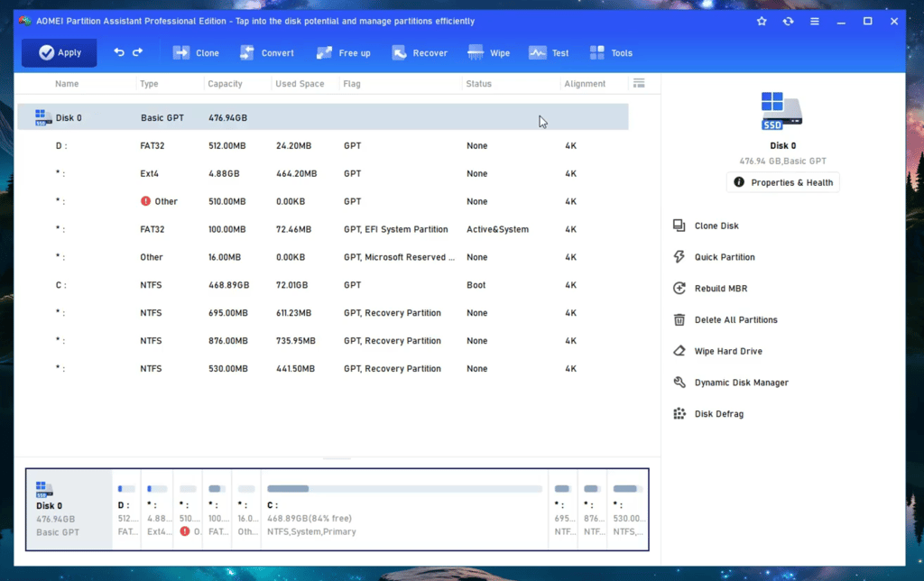
Task: Click the refresh icon in title bar
Action: [788, 22]
